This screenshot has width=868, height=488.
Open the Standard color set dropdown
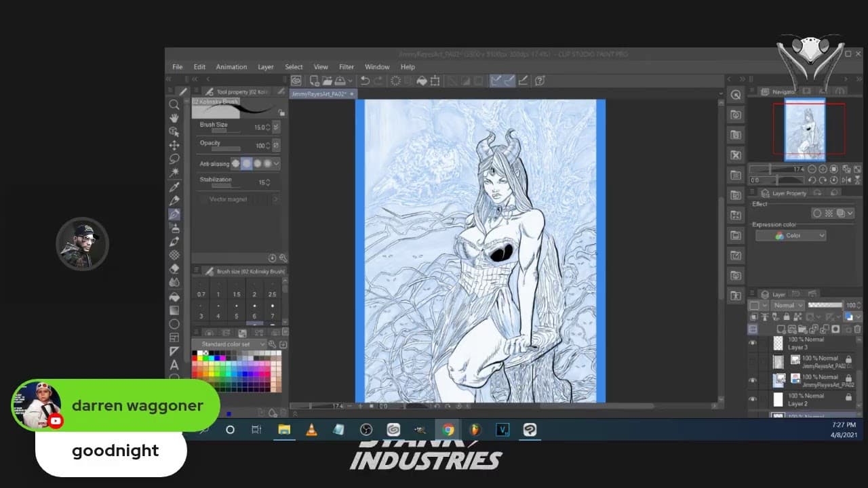230,344
